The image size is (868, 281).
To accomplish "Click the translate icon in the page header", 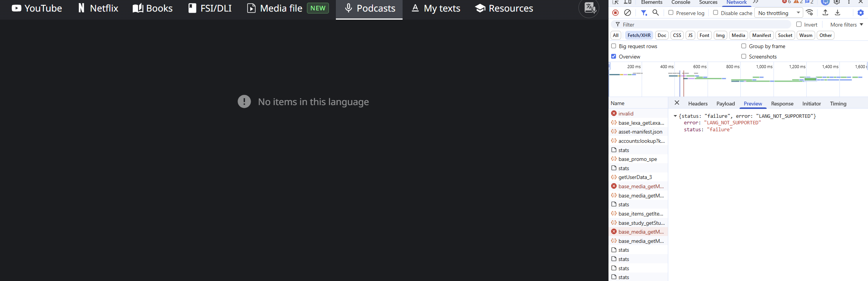I will pyautogui.click(x=590, y=8).
